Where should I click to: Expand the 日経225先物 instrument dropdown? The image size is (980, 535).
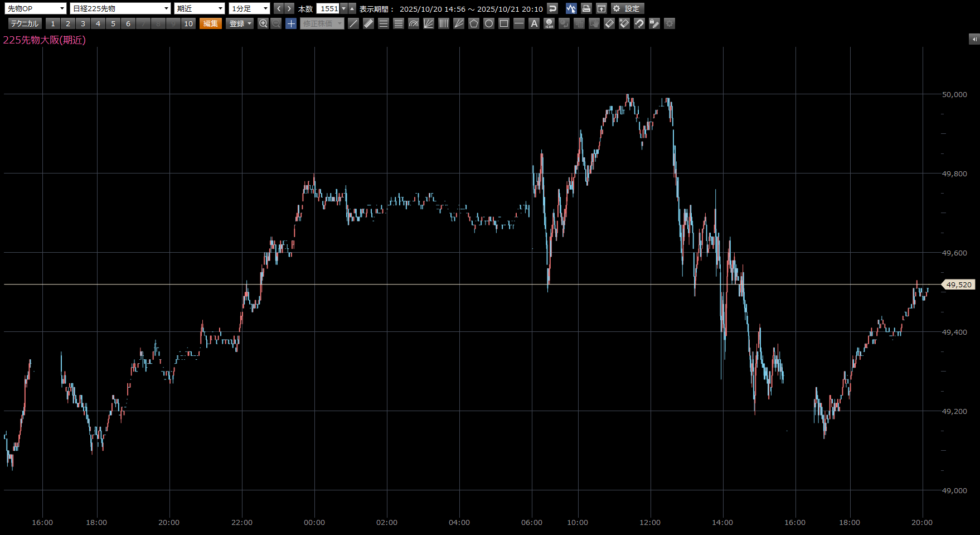120,8
